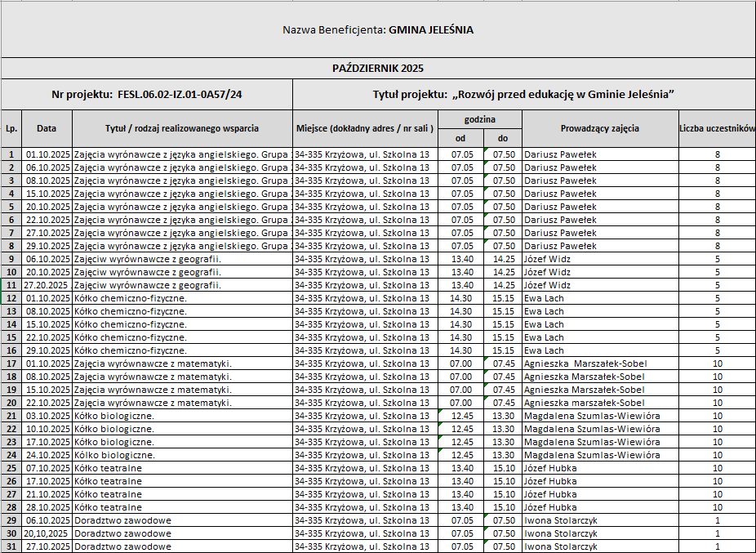Click 'Iwona Stolarczyk' in row 31
756x553 pixels.
tap(560, 546)
